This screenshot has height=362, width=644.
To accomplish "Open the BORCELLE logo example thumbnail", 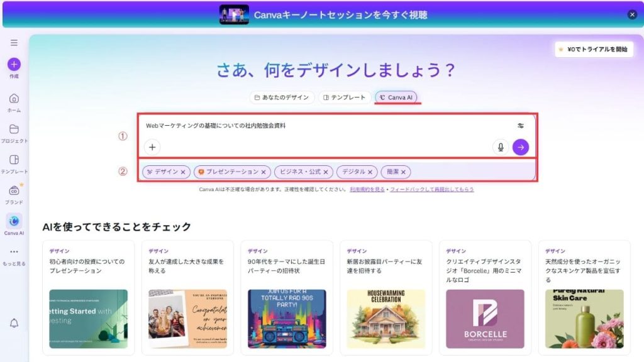I will pos(485,318).
